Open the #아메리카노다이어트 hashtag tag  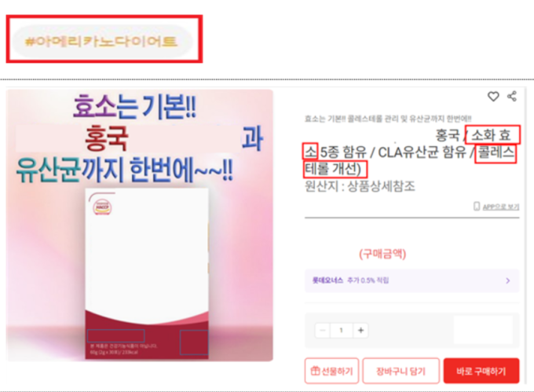(x=101, y=42)
